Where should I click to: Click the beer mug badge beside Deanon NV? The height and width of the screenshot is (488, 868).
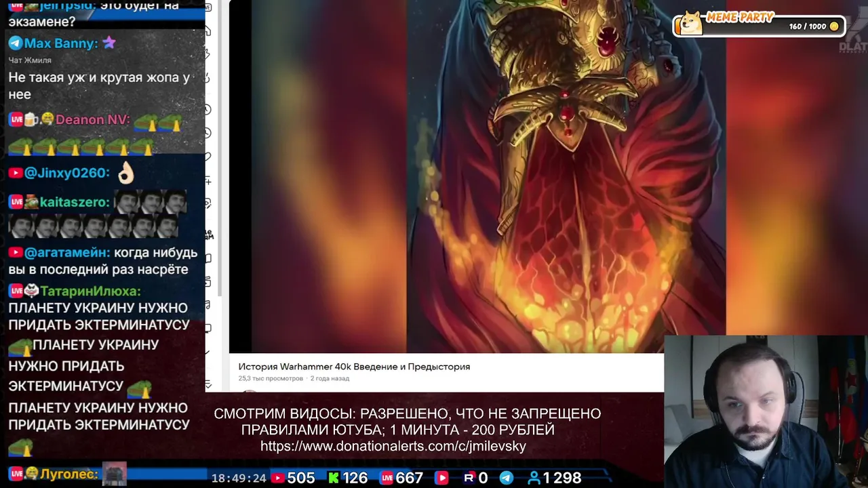click(31, 119)
